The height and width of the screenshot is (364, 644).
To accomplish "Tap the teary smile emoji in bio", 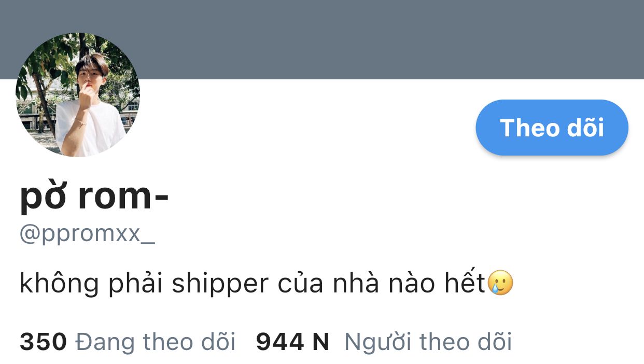I will pos(500,283).
